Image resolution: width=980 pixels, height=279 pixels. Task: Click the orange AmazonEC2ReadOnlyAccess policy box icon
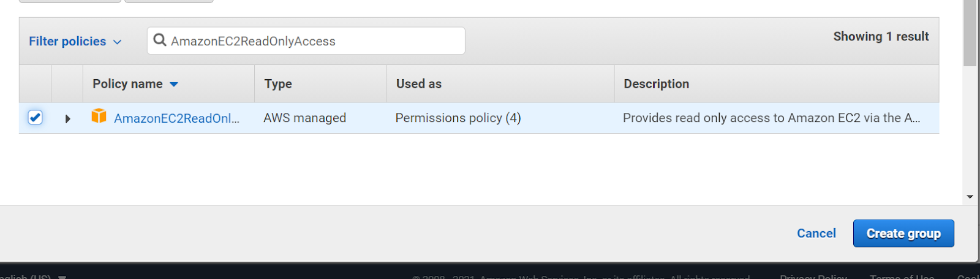tap(99, 116)
